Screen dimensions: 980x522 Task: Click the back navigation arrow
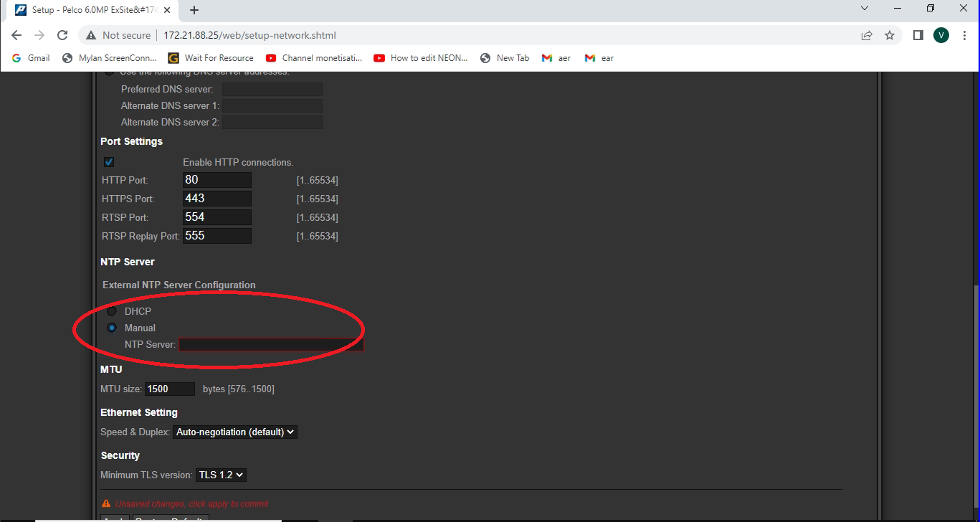coord(16,34)
